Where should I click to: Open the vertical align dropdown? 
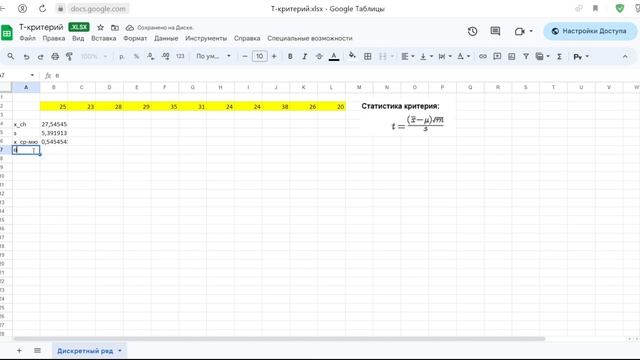pos(426,56)
